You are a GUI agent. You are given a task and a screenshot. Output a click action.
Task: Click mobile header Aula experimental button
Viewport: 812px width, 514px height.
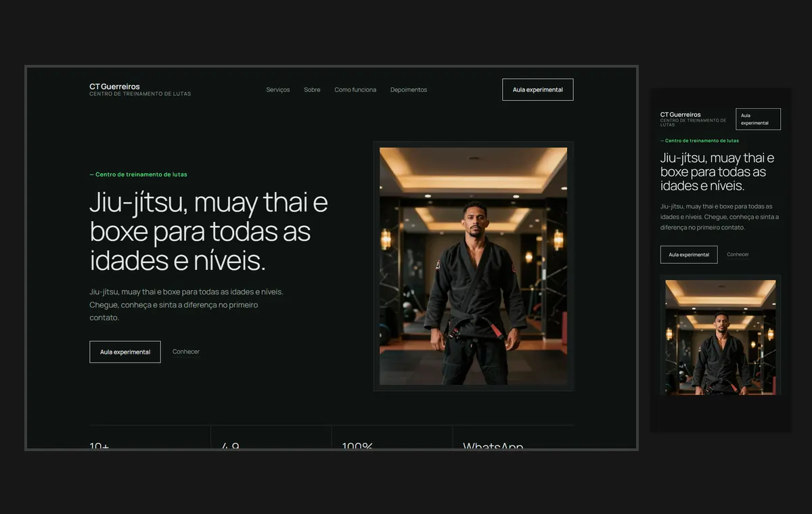(758, 119)
